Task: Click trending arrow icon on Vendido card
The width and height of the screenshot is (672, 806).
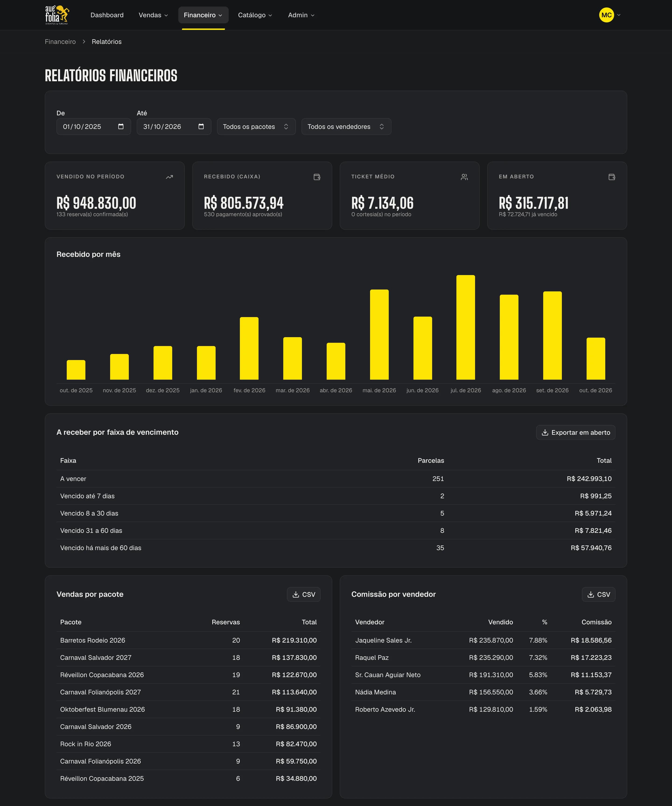Action: [x=169, y=177]
